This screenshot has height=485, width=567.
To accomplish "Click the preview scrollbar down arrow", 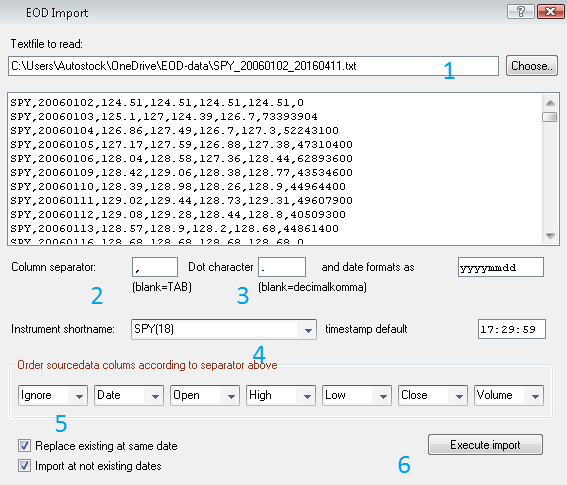I will coord(550,236).
